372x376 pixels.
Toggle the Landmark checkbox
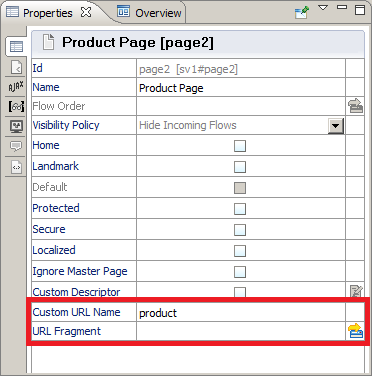tap(240, 167)
